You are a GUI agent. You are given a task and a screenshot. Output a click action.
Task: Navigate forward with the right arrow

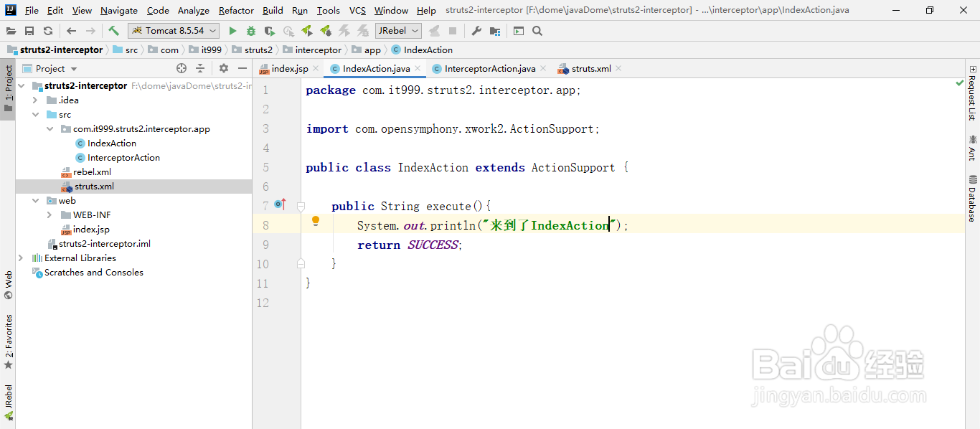[90, 31]
